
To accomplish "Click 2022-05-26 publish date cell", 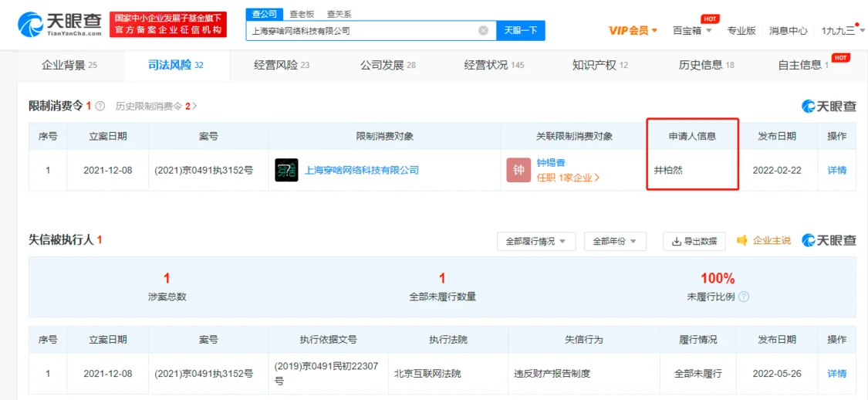I will coord(775,374).
